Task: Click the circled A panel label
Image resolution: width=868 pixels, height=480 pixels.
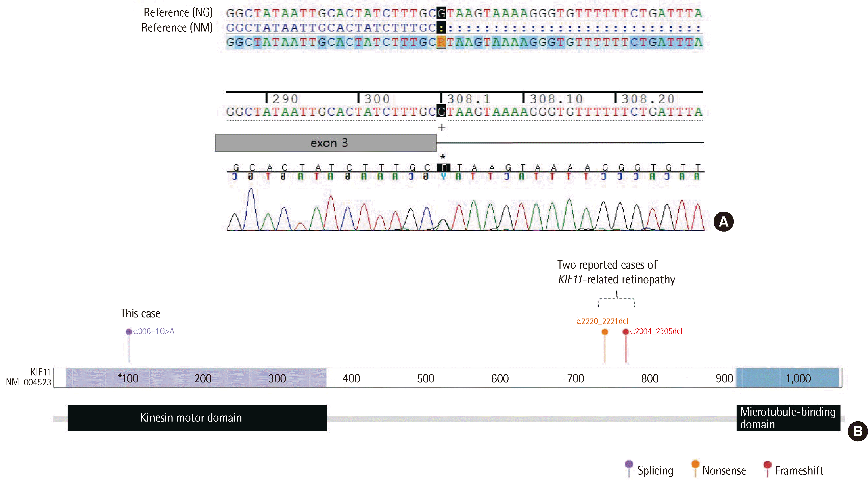Action: click(x=723, y=221)
